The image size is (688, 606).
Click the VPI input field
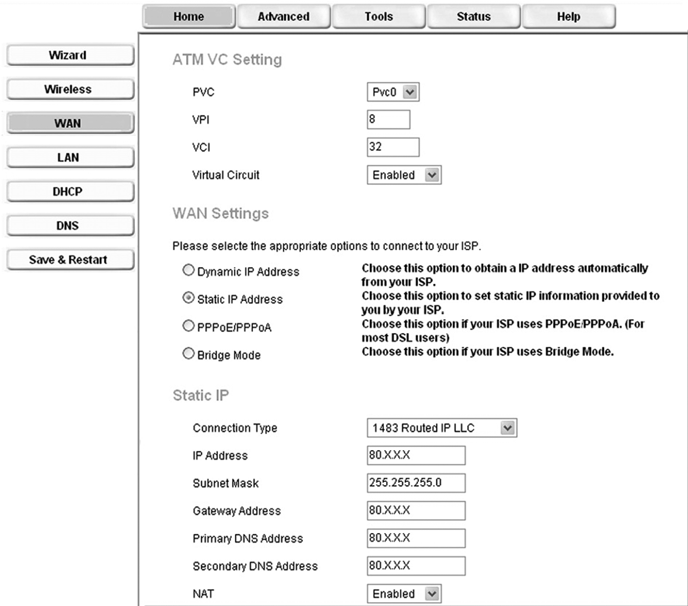coord(389,120)
